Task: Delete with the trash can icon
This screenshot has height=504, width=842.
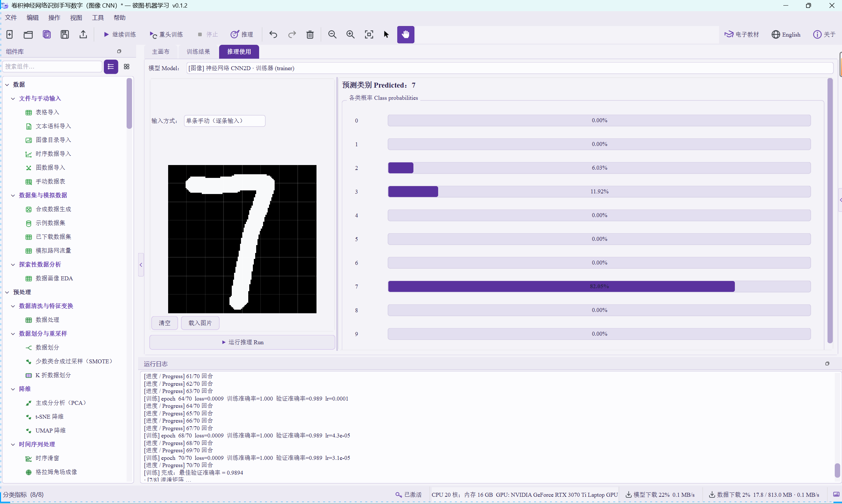Action: pyautogui.click(x=310, y=34)
